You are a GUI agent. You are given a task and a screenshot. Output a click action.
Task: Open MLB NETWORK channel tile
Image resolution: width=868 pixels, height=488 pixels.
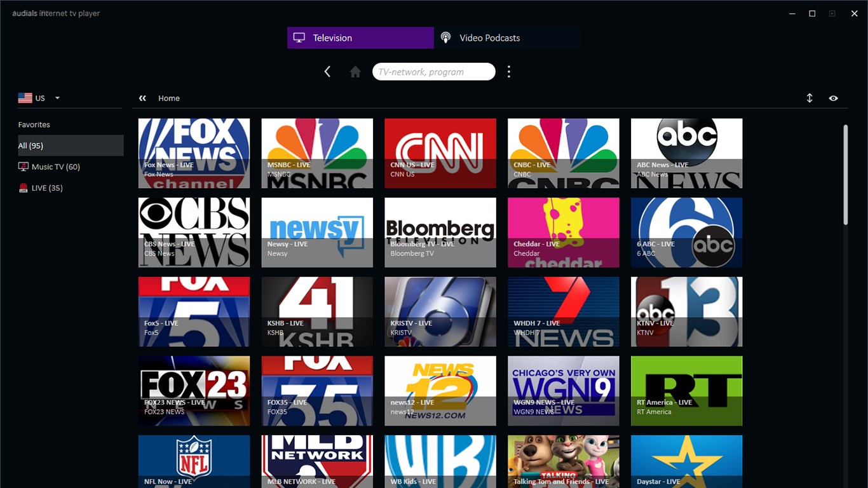tap(317, 461)
